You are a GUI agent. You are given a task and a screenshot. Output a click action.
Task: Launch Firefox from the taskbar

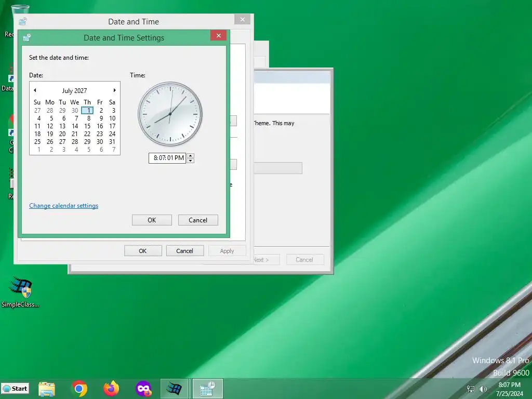111,389
